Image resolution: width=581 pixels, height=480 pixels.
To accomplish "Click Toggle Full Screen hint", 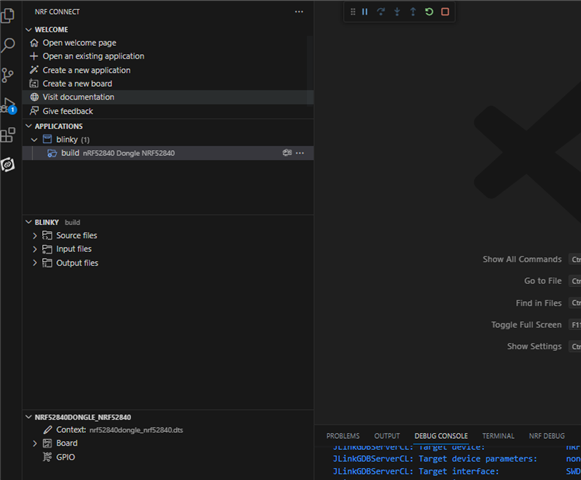I will tap(527, 325).
